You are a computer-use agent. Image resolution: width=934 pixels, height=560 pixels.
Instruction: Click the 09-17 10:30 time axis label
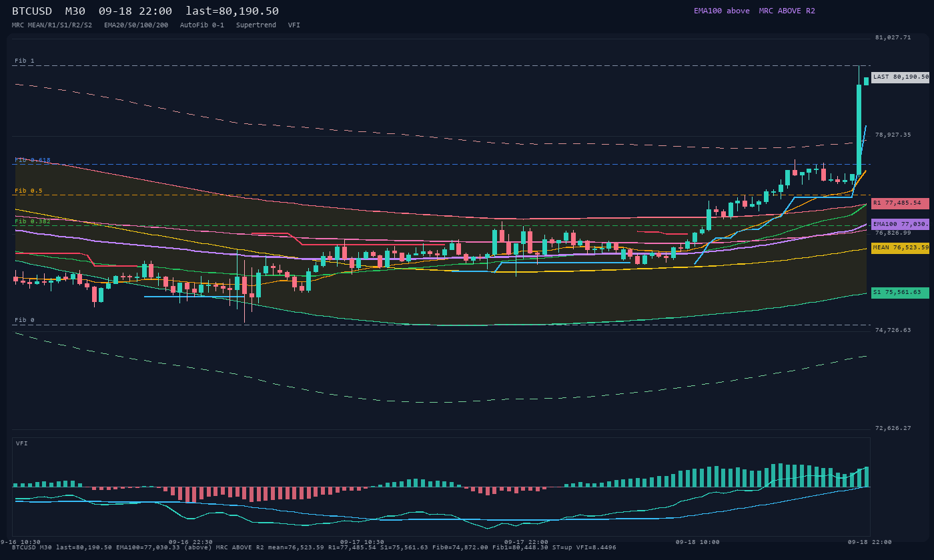coord(362,542)
